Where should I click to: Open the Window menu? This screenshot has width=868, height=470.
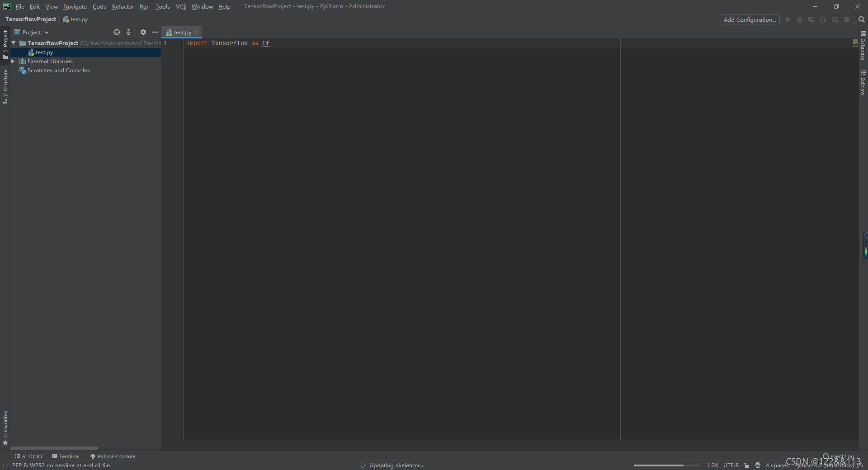point(202,6)
